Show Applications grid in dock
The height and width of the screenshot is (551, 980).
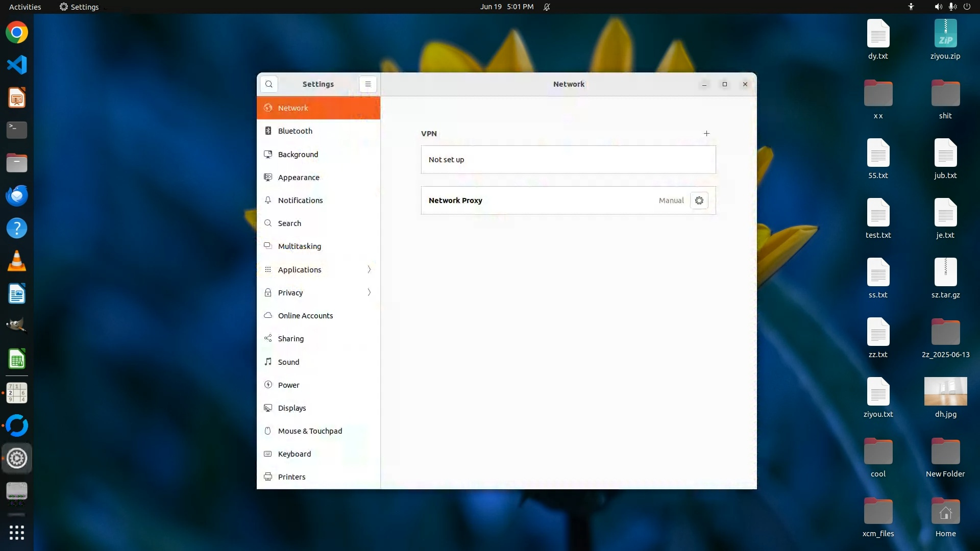pyautogui.click(x=17, y=533)
